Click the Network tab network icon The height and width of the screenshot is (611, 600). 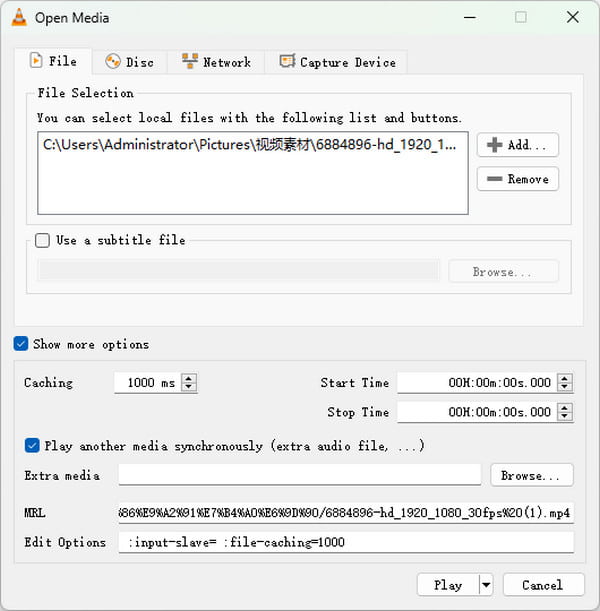click(x=190, y=61)
